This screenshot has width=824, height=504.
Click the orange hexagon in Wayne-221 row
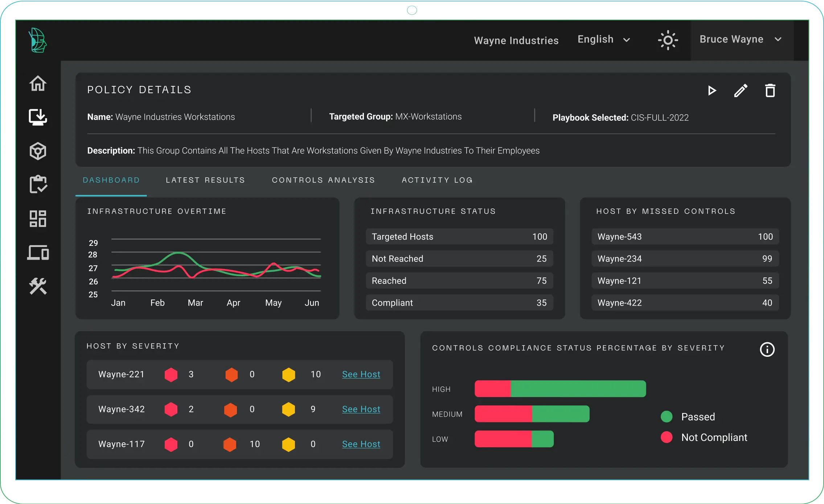[x=231, y=375]
